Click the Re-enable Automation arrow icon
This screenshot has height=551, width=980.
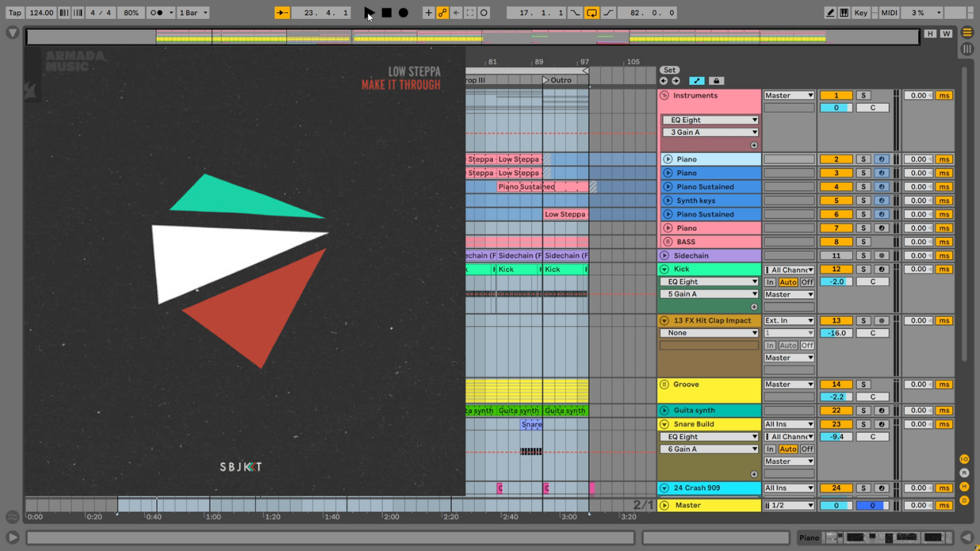[456, 13]
